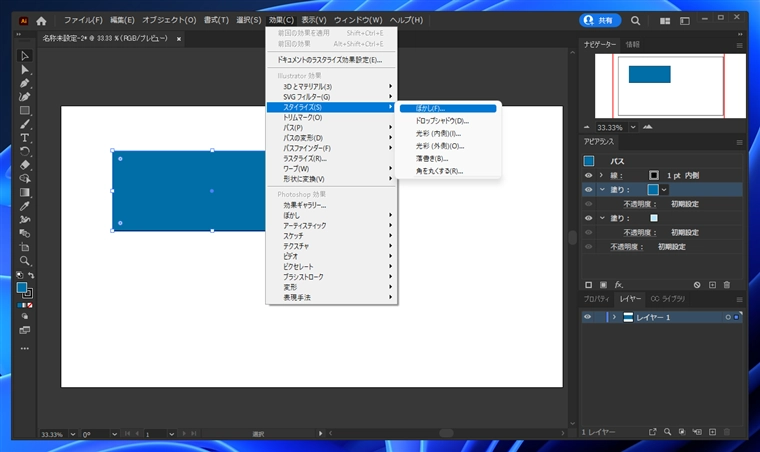Select the Selection tool arrow
Screen dimensions: 760x452
tap(24, 56)
